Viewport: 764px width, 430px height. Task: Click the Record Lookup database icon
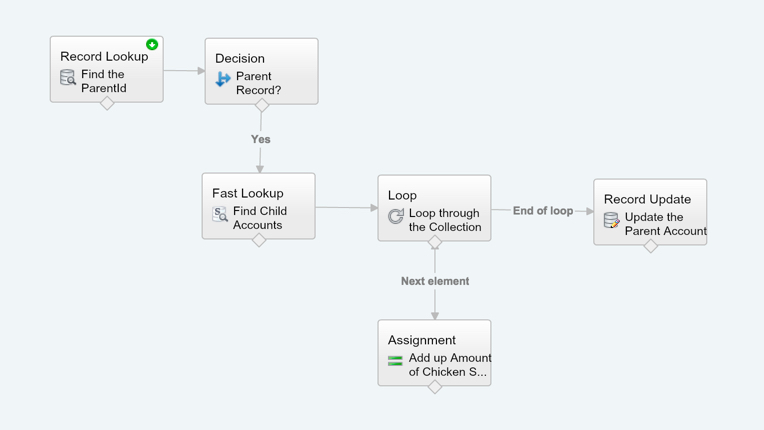click(x=68, y=78)
